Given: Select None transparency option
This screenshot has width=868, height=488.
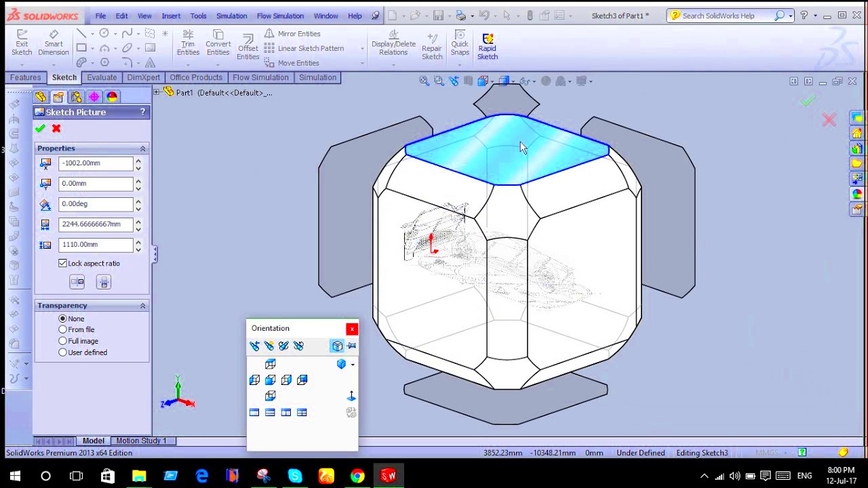Looking at the screenshot, I should 63,319.
